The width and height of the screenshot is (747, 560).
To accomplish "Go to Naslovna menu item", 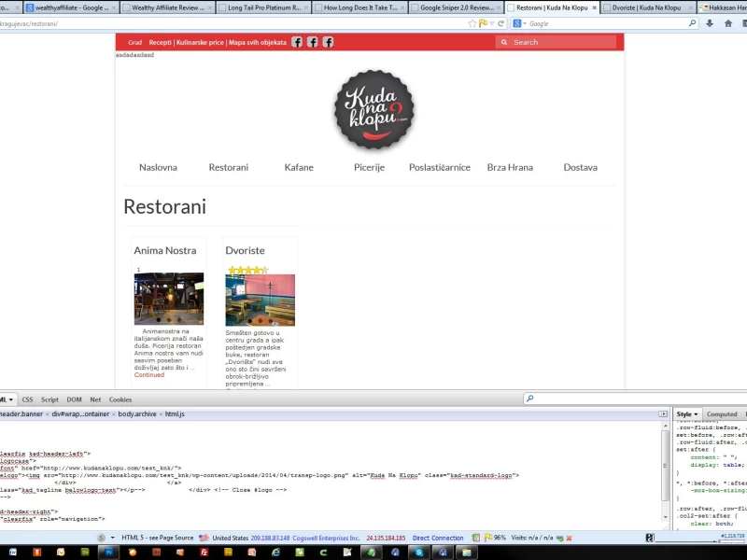I will [158, 168].
